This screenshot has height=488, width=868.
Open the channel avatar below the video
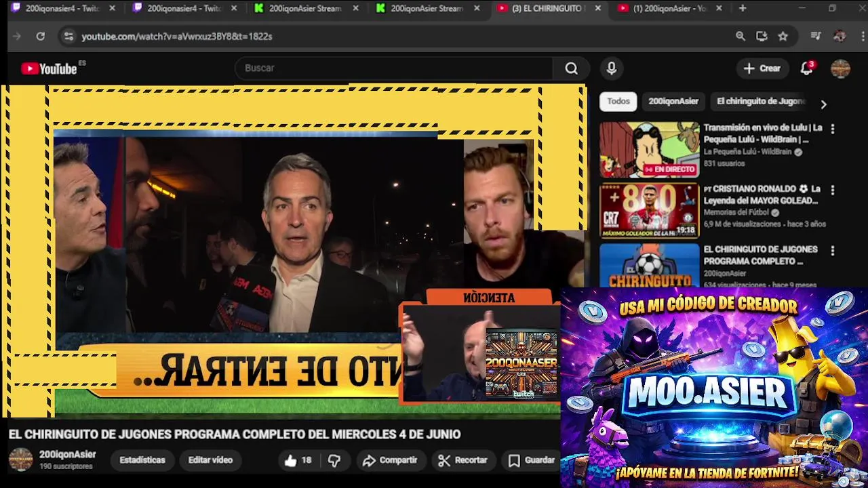[21, 460]
